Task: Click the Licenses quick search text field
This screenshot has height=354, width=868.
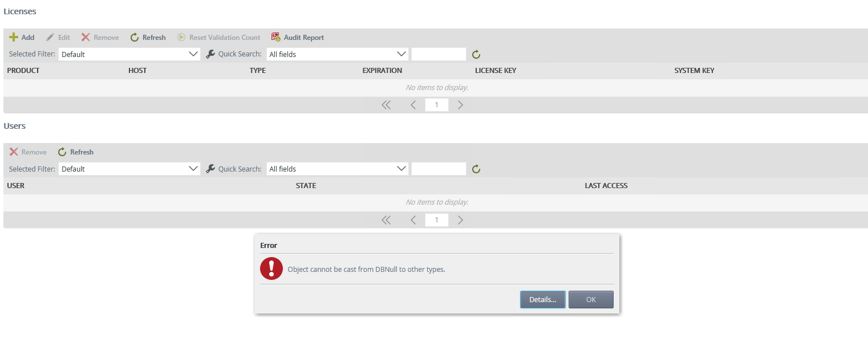Action: (439, 54)
